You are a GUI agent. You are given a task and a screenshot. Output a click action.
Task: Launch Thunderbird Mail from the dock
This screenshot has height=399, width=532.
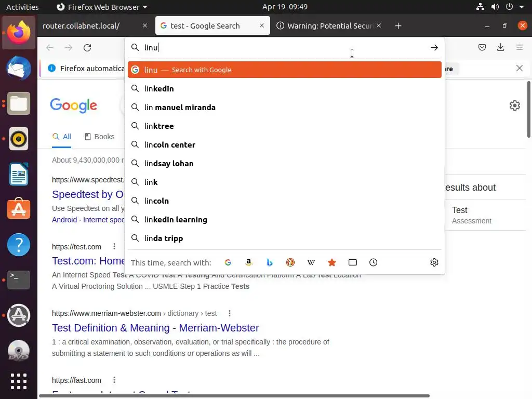[x=19, y=68]
